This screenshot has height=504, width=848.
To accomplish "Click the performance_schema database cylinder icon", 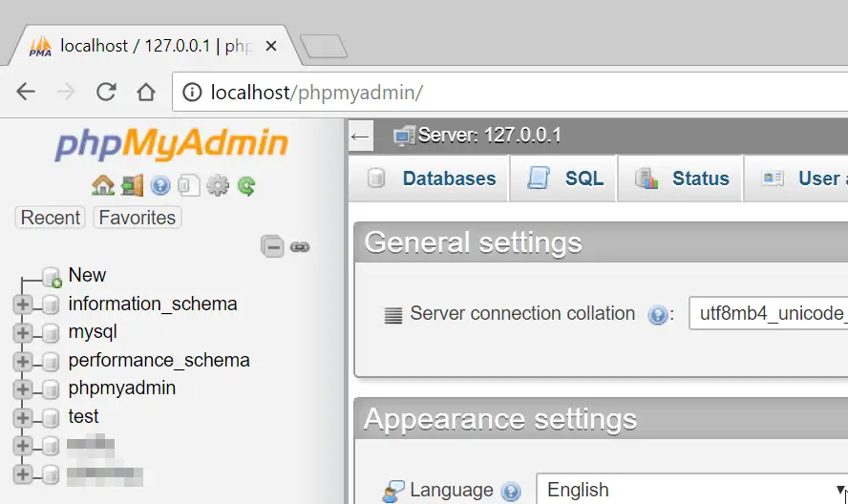I will click(x=51, y=361).
